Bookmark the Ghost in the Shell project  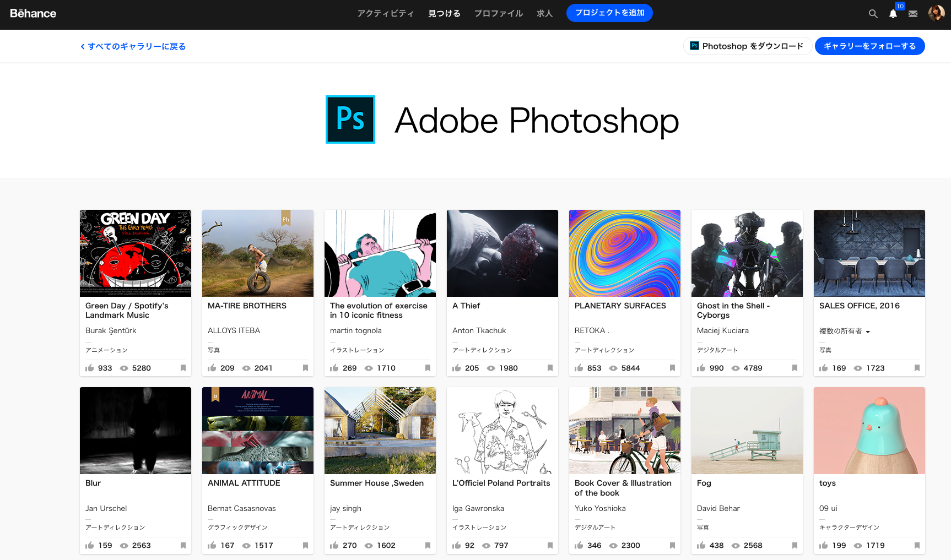(795, 368)
